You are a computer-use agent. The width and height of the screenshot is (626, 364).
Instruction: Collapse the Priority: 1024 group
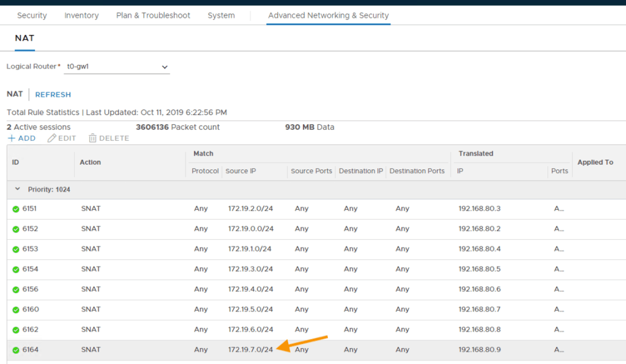pyautogui.click(x=17, y=190)
